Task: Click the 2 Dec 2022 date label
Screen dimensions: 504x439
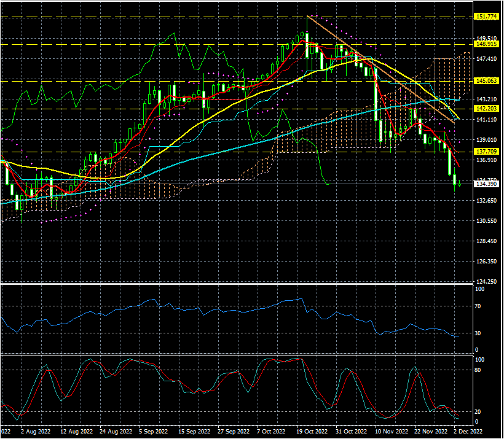Action: pyautogui.click(x=468, y=431)
